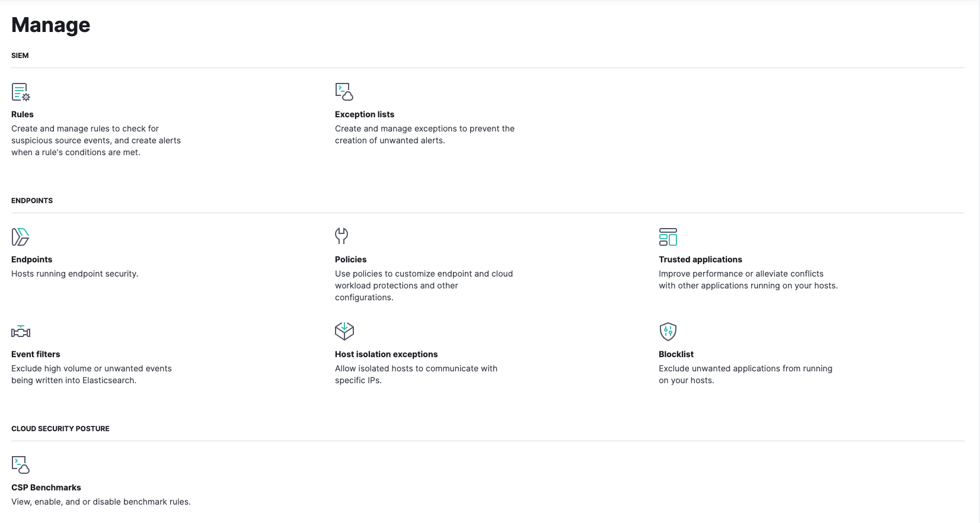Open the Rules management page

(22, 114)
